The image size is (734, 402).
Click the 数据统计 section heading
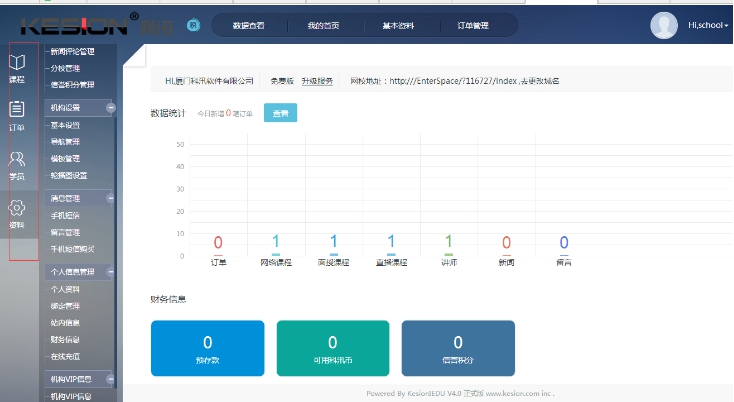tap(168, 113)
